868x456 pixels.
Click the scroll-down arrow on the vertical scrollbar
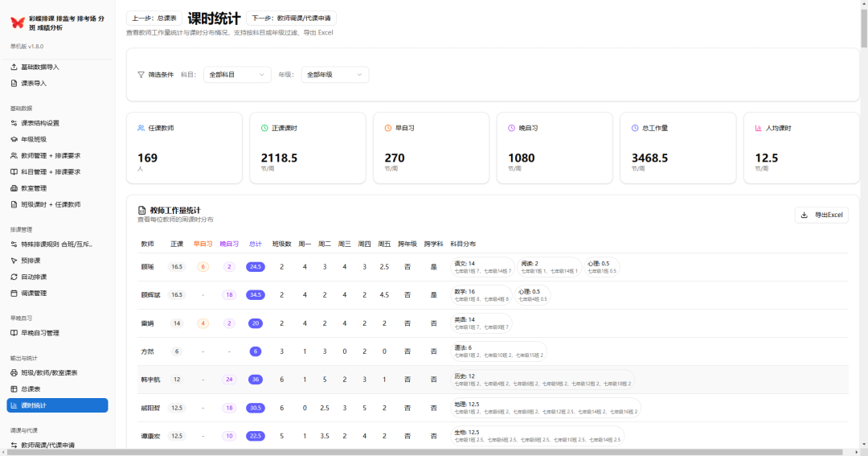coord(863,445)
